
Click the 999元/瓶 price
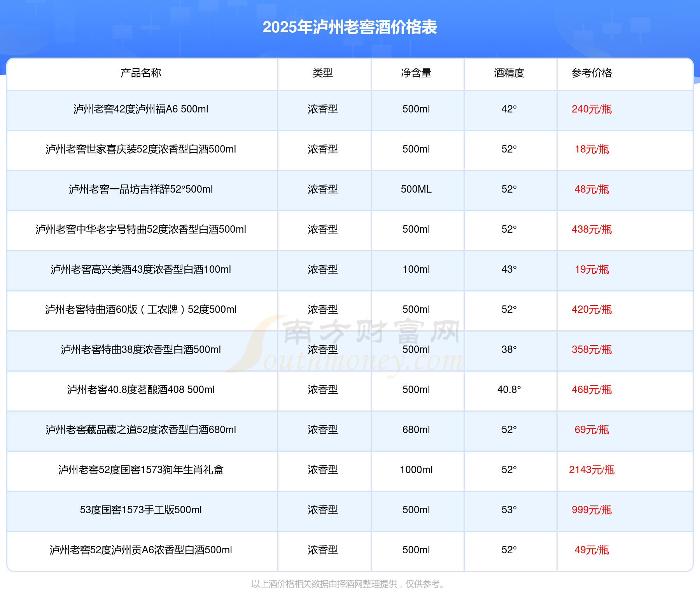[x=592, y=510]
